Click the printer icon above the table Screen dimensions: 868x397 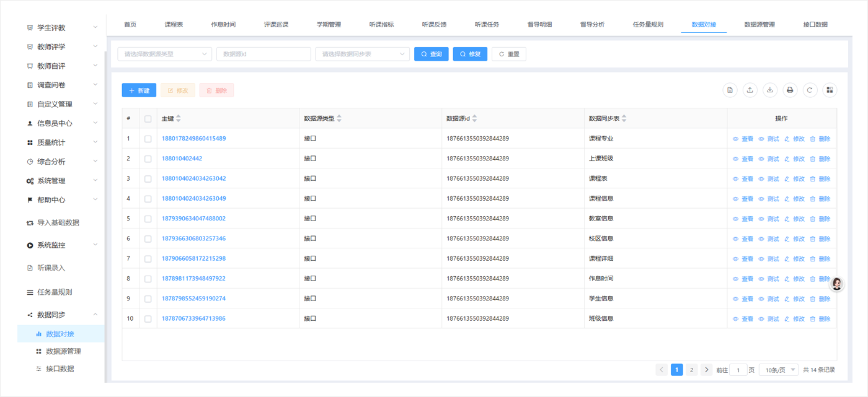tap(789, 90)
